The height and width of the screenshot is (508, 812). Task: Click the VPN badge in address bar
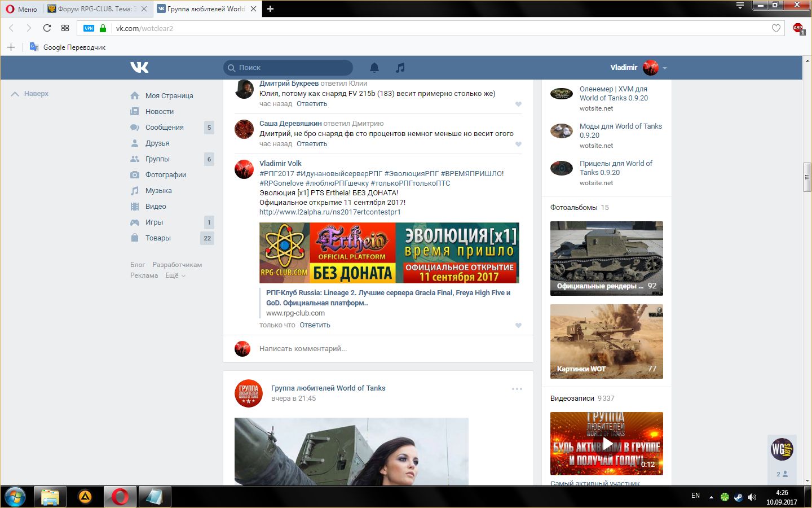click(x=89, y=28)
